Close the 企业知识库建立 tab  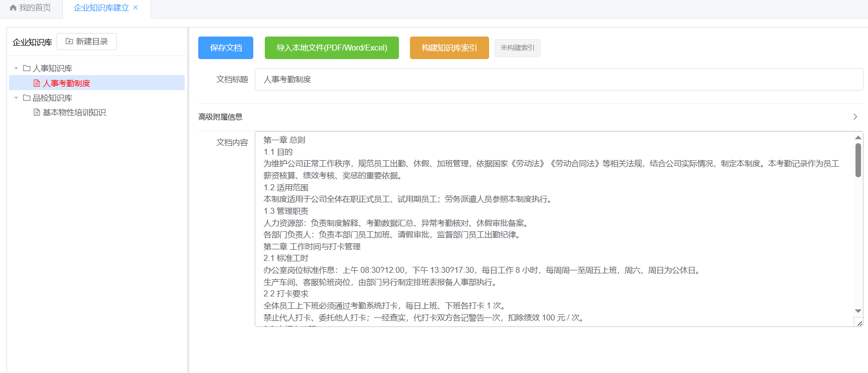(x=136, y=8)
